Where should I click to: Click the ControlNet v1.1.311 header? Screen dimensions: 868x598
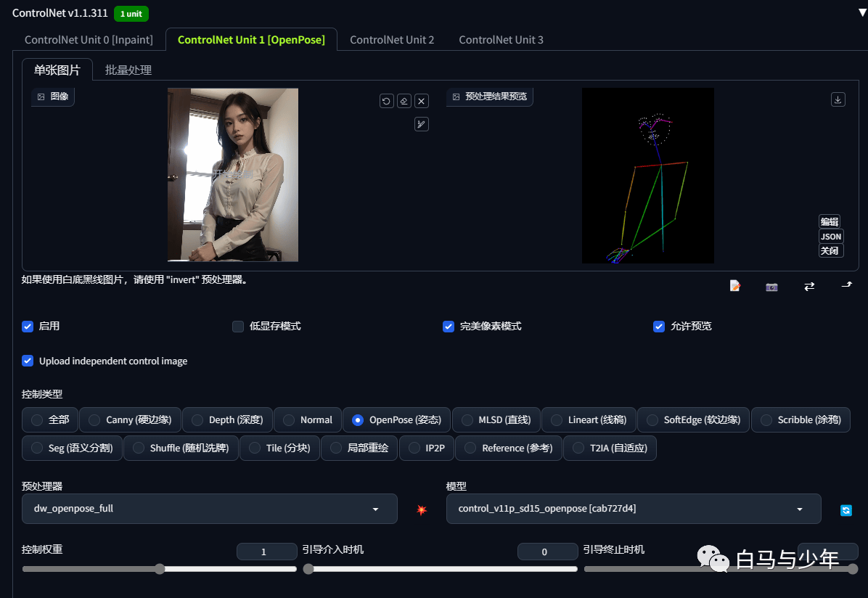tap(60, 13)
